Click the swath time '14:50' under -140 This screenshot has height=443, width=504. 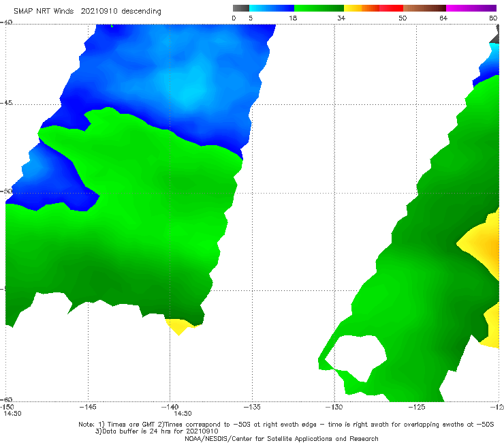click(x=183, y=414)
